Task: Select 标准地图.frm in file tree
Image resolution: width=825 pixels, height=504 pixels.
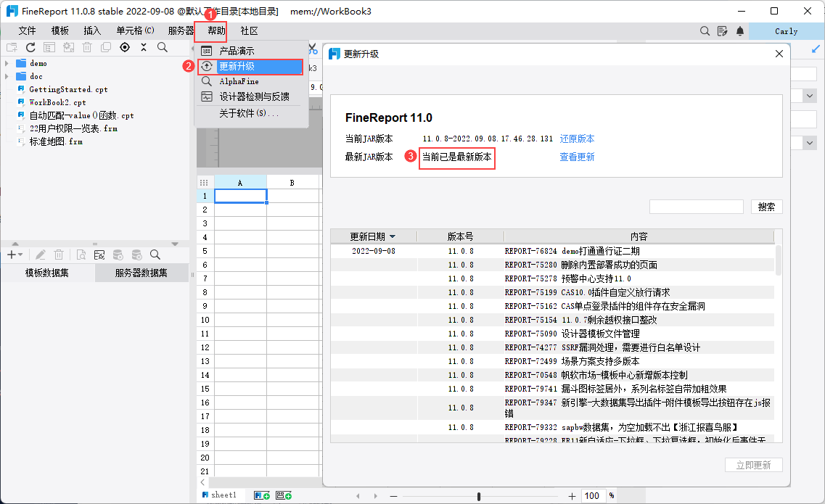Action: tap(56, 141)
